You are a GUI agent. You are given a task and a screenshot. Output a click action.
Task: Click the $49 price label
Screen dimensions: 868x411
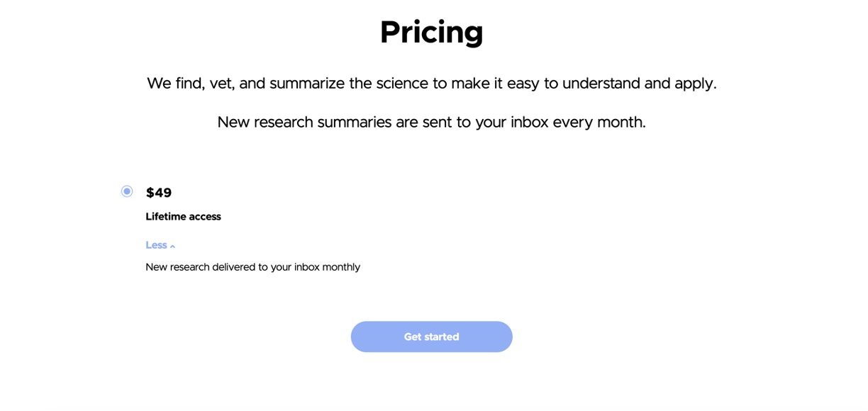click(x=159, y=193)
